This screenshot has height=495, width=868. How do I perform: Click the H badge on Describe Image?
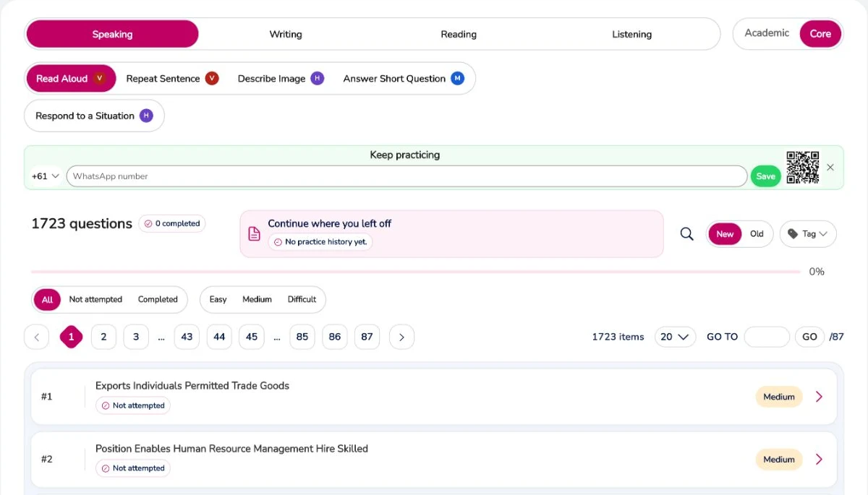[318, 78]
